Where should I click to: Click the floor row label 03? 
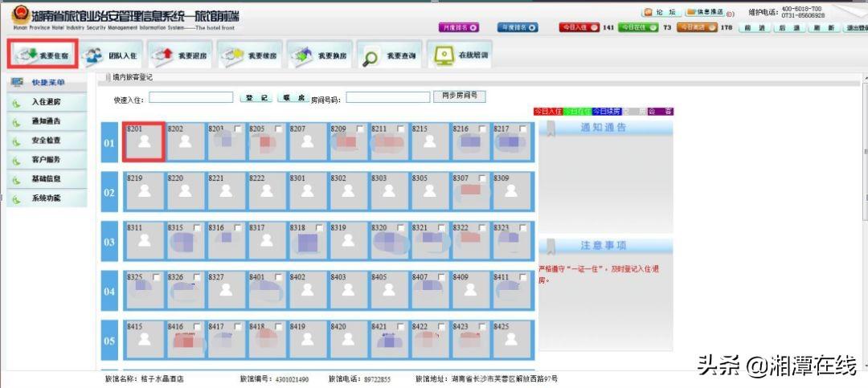point(109,242)
